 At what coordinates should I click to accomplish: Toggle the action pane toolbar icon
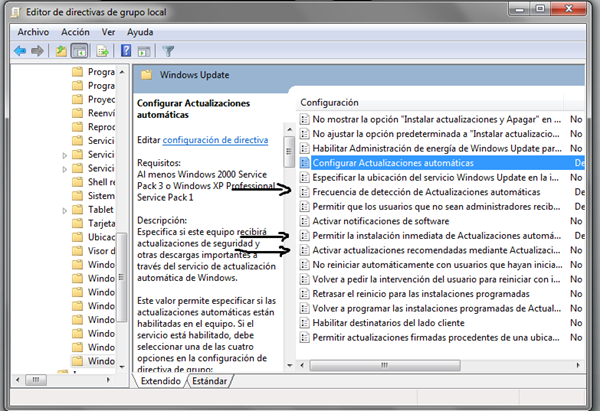(x=145, y=50)
